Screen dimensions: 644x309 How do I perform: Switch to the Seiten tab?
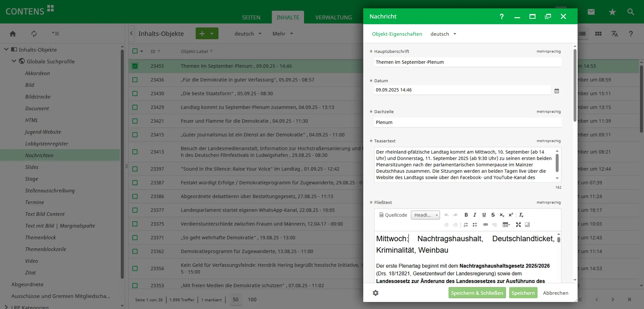[251, 17]
